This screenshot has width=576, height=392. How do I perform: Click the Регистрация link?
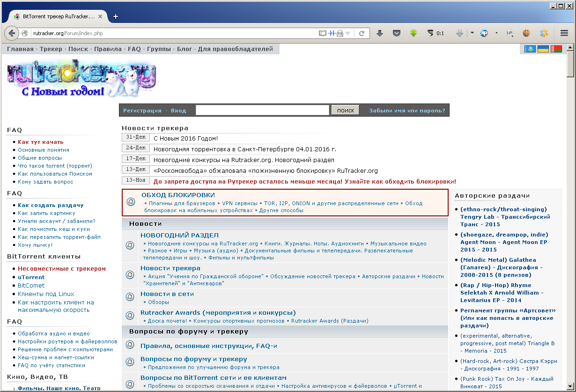(x=142, y=111)
